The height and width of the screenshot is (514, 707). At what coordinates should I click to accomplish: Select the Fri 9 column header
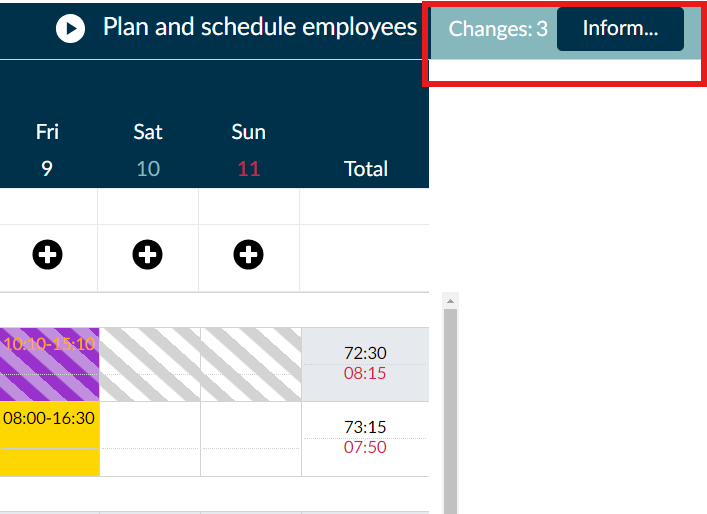coord(47,150)
